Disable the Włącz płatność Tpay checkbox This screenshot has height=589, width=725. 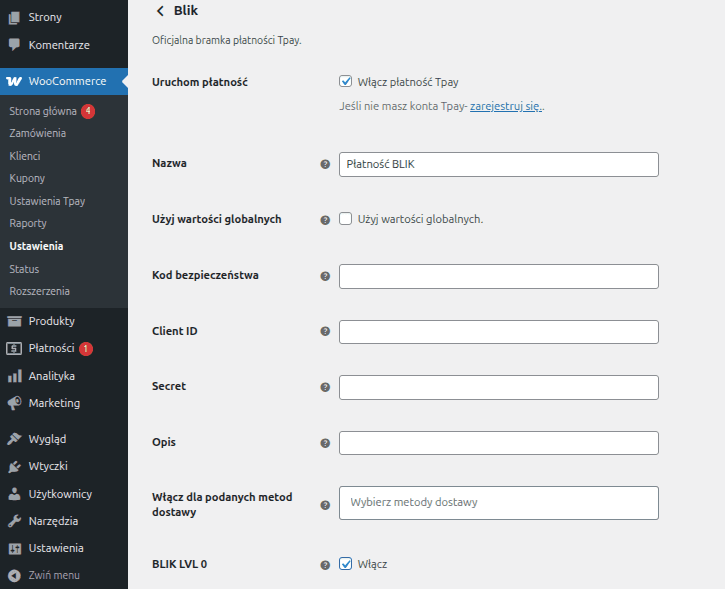[346, 82]
